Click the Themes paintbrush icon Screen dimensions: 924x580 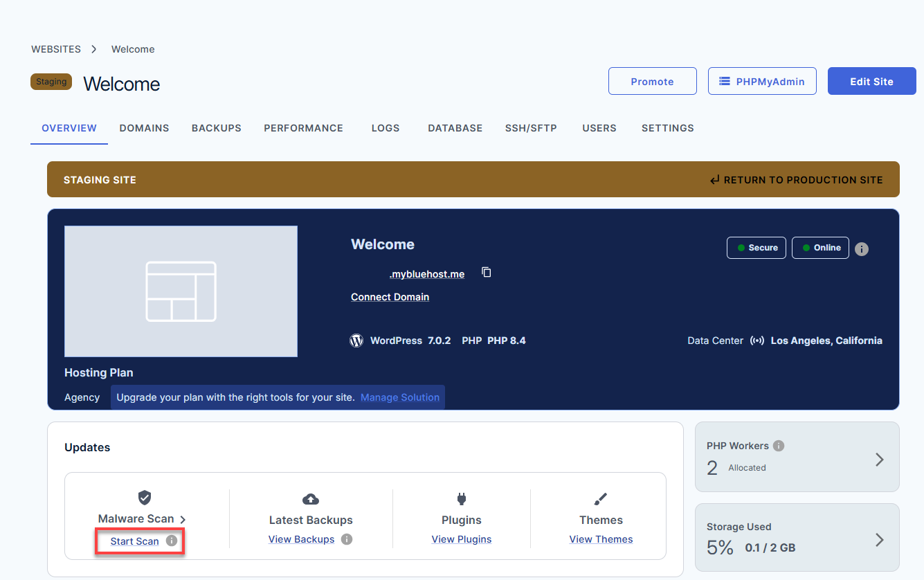click(x=601, y=499)
